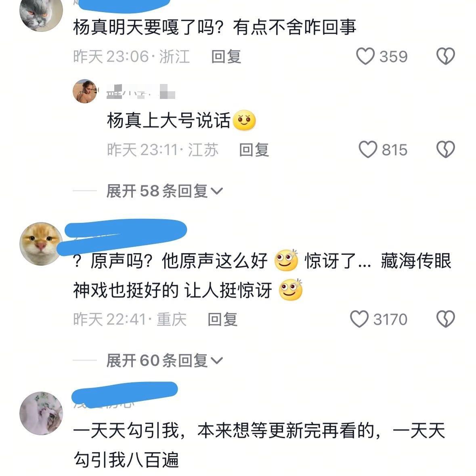Screen dimensions: 476x476
Task: Reply to the 江苏 comment via 回复
Action: tap(254, 150)
